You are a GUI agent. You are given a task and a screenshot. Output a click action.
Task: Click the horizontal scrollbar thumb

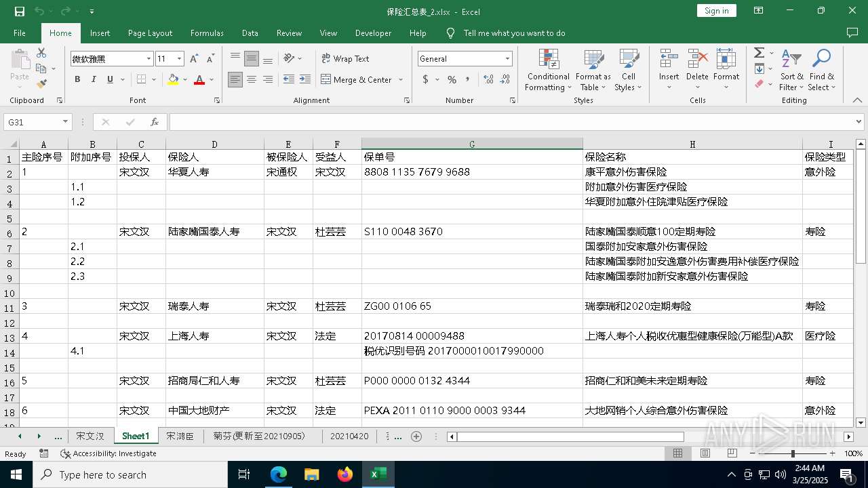pyautogui.click(x=570, y=436)
